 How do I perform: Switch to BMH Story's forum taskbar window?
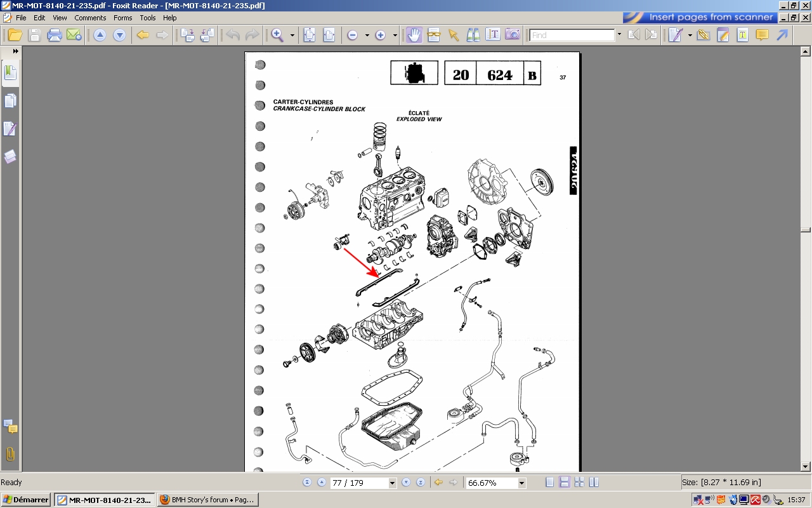pos(207,500)
